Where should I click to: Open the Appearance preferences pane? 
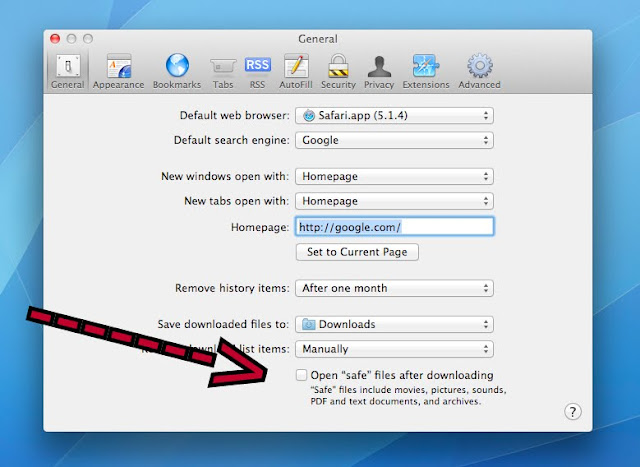(x=118, y=71)
